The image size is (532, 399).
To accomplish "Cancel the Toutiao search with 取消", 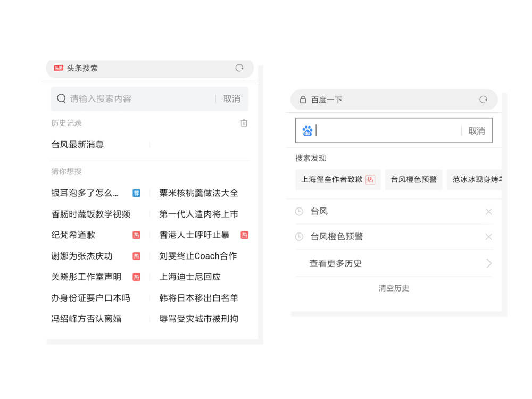I will pos(231,98).
